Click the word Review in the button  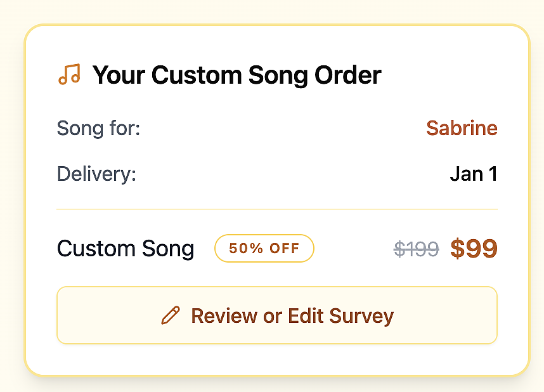[224, 316]
